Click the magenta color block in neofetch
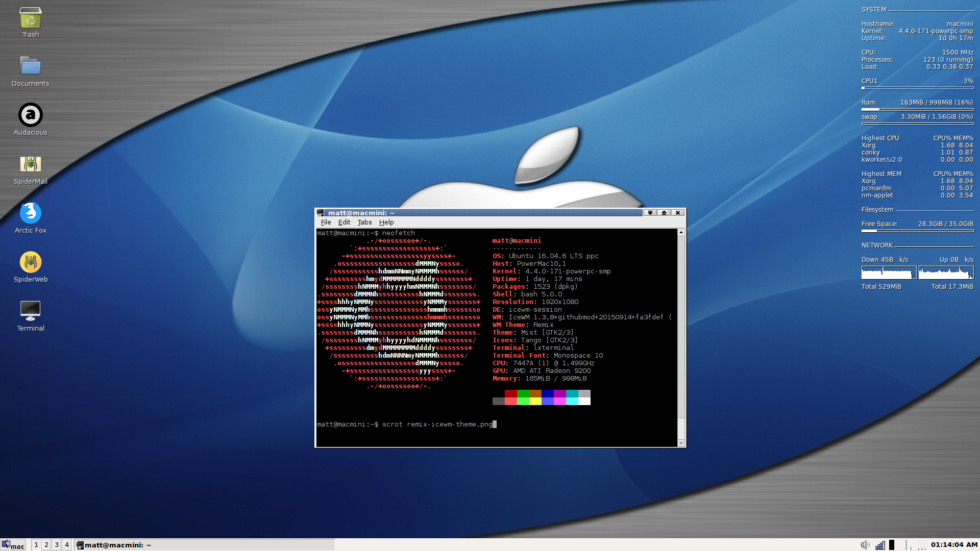 [x=560, y=393]
